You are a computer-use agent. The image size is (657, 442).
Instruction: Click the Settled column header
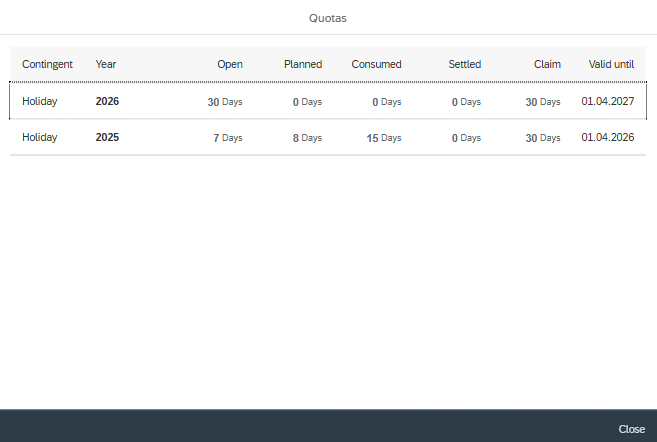(464, 64)
